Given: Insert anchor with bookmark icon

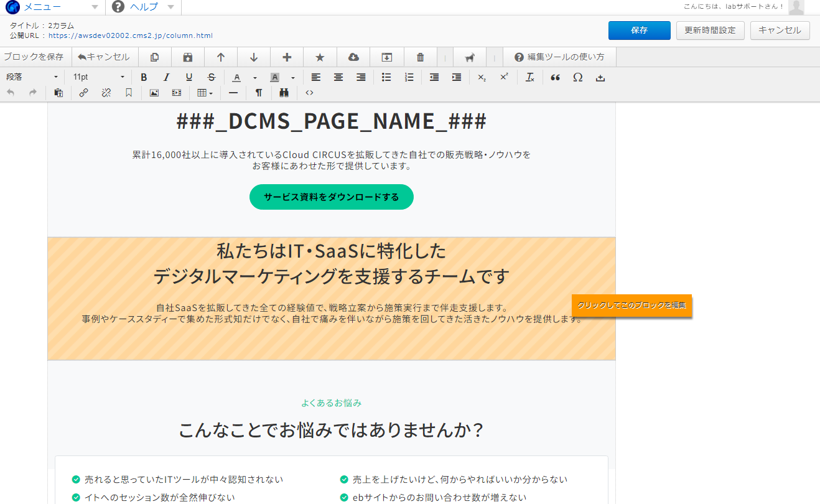Looking at the screenshot, I should click(x=129, y=93).
